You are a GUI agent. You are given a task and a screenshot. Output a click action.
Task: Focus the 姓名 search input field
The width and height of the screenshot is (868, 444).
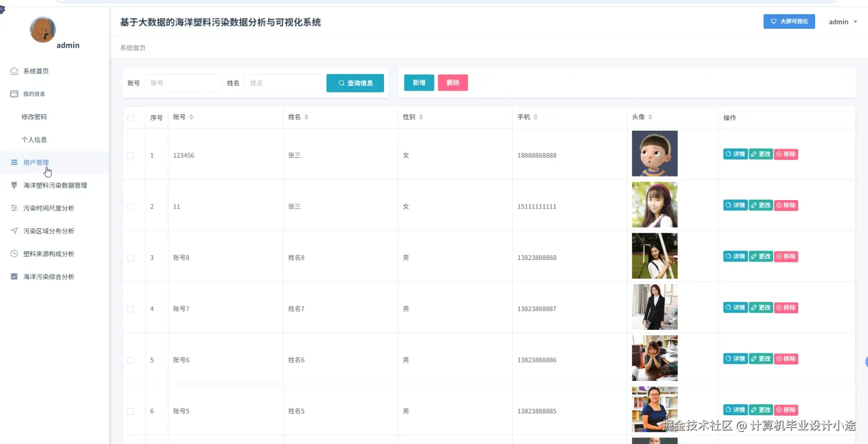click(x=283, y=83)
